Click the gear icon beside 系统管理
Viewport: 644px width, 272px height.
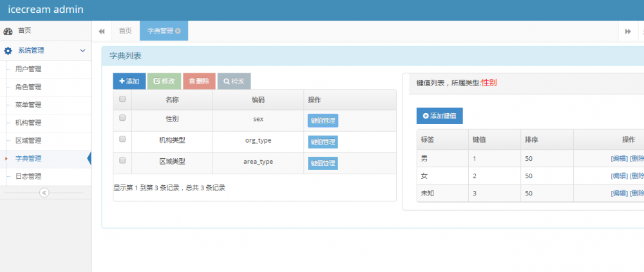pos(8,51)
